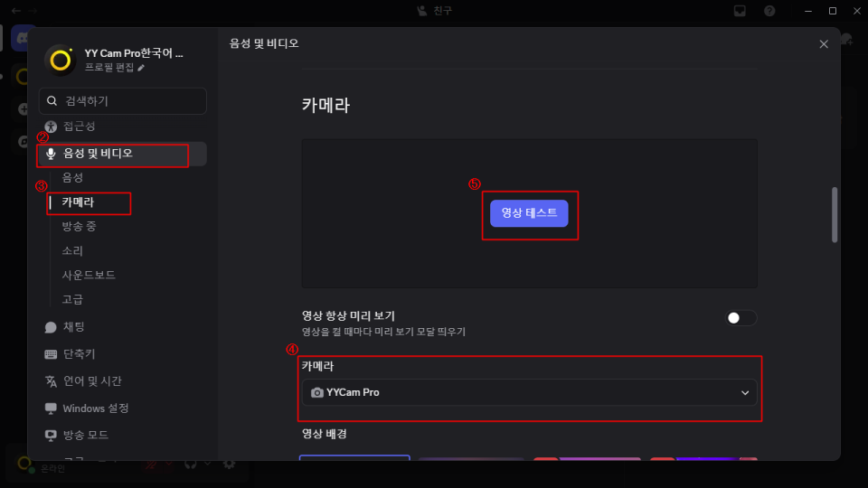Close the settings dialog with the X
This screenshot has width=868, height=488.
tap(823, 43)
